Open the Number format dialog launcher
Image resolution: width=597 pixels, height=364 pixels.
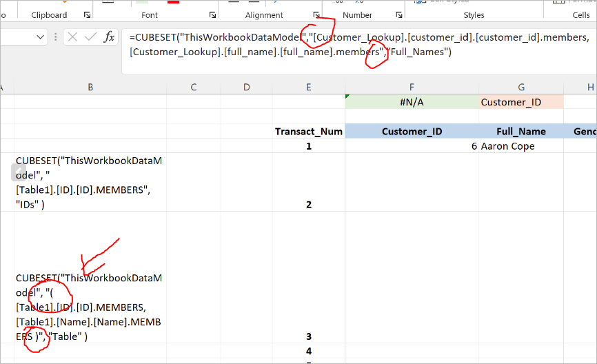[398, 15]
